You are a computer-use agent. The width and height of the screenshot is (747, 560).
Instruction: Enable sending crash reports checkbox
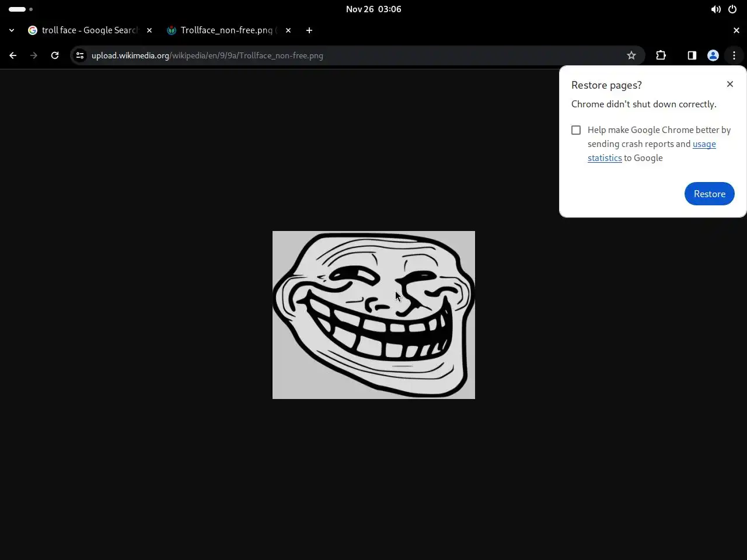pyautogui.click(x=576, y=130)
